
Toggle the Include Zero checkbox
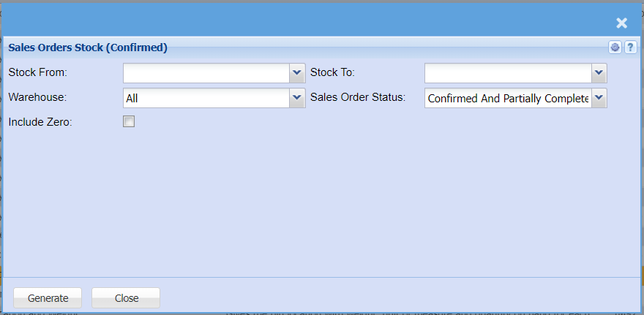[x=129, y=122]
